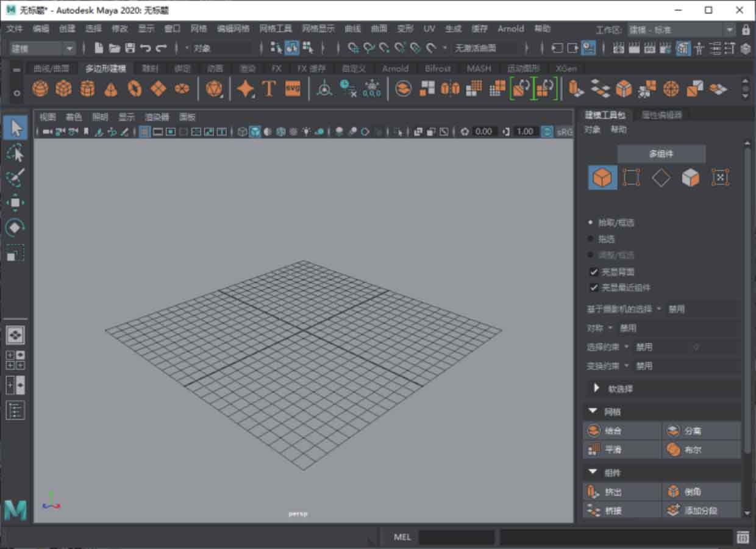Create a polygon sphere from the shelf
This screenshot has width=756, height=549.
tap(40, 89)
